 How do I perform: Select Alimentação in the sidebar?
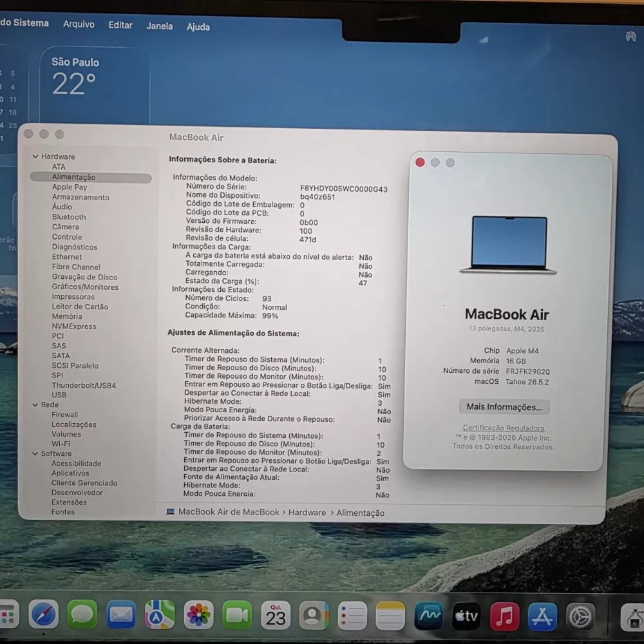[x=91, y=177]
